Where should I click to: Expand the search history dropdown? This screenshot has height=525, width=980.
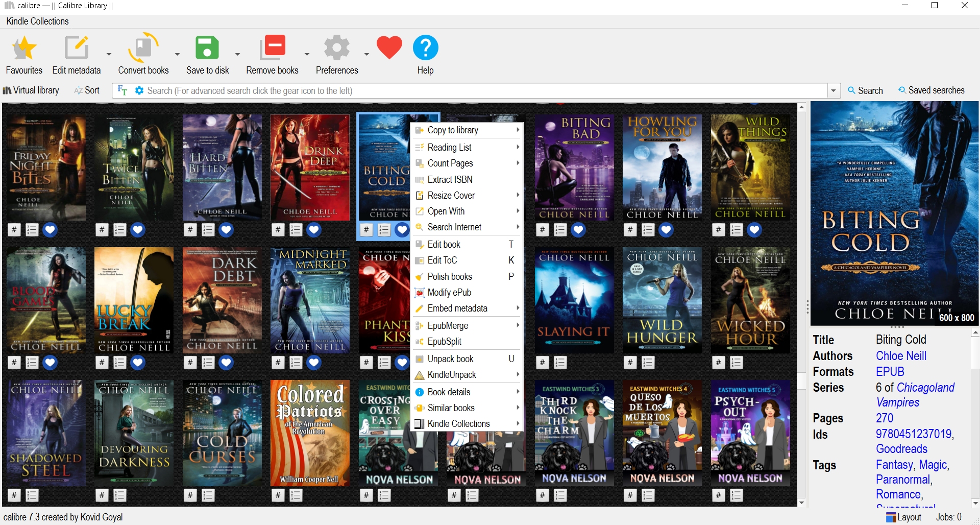[834, 90]
